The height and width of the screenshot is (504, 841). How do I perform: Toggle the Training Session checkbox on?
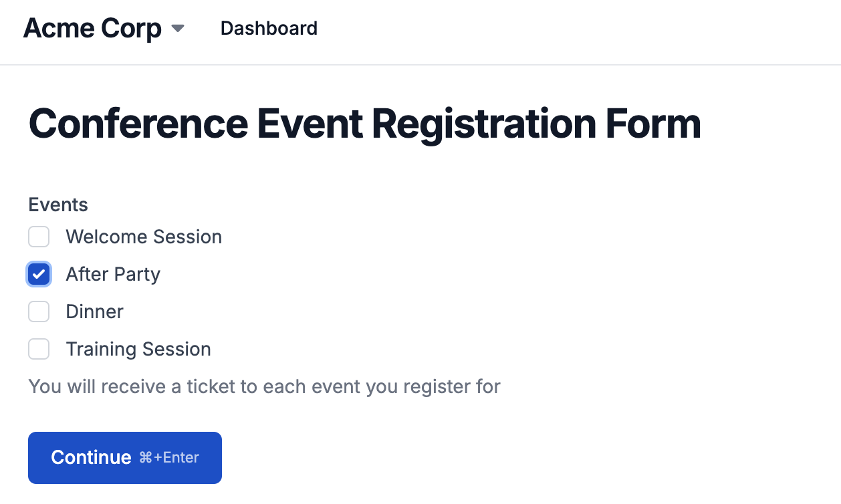pos(39,349)
